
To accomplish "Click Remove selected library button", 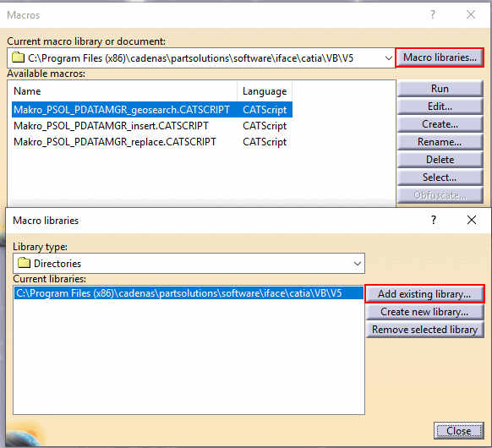I will 424,330.
